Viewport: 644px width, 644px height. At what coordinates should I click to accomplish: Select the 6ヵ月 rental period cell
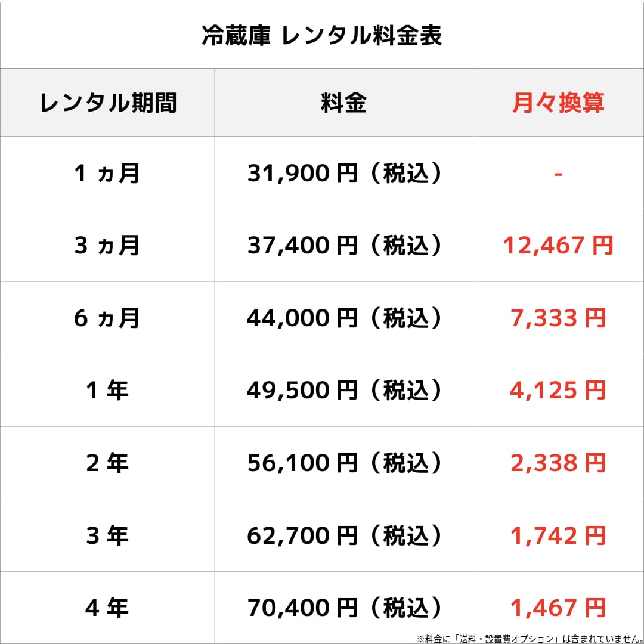click(107, 318)
